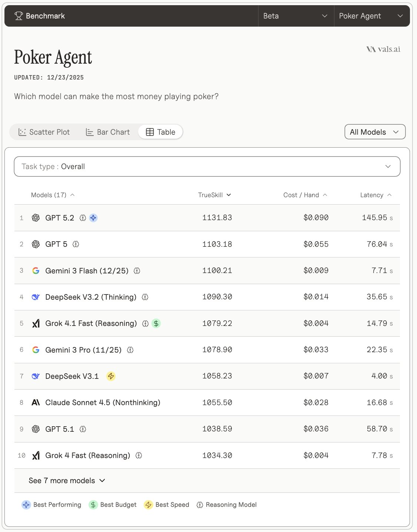The image size is (417, 532).
Task: Click the DeepSeek whale logo for V3.2 (Thinking)
Action: click(x=36, y=297)
